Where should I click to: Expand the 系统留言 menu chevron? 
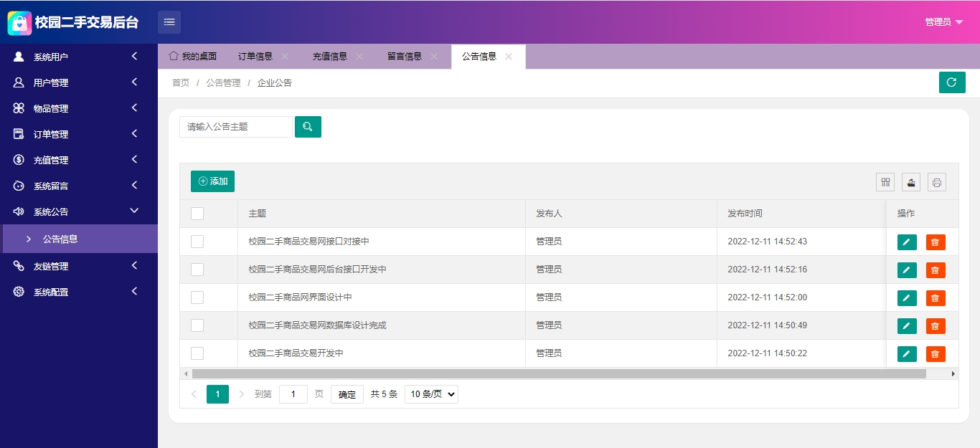(134, 186)
